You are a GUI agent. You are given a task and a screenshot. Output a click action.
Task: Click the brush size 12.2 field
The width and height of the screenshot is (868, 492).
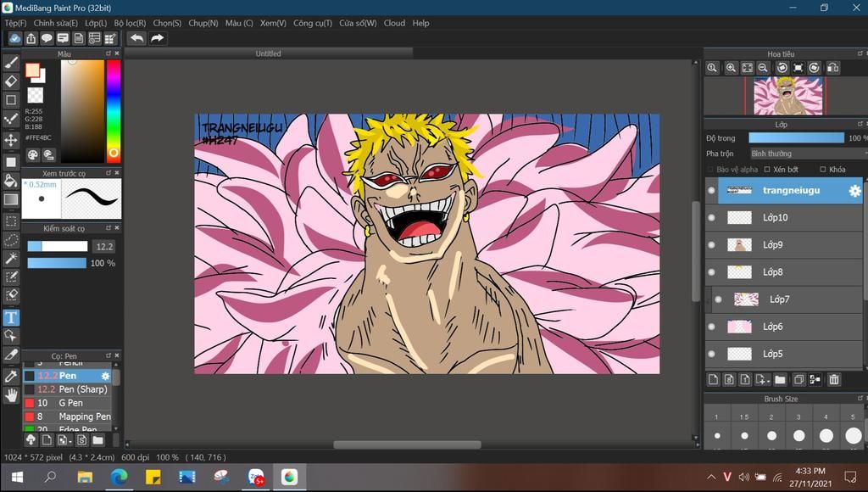(104, 247)
